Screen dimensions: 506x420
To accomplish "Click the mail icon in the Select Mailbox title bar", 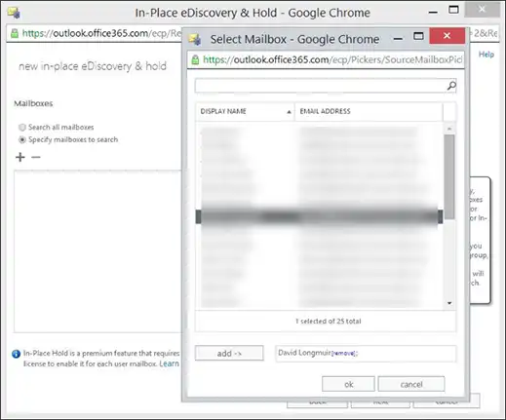I will 195,39.
